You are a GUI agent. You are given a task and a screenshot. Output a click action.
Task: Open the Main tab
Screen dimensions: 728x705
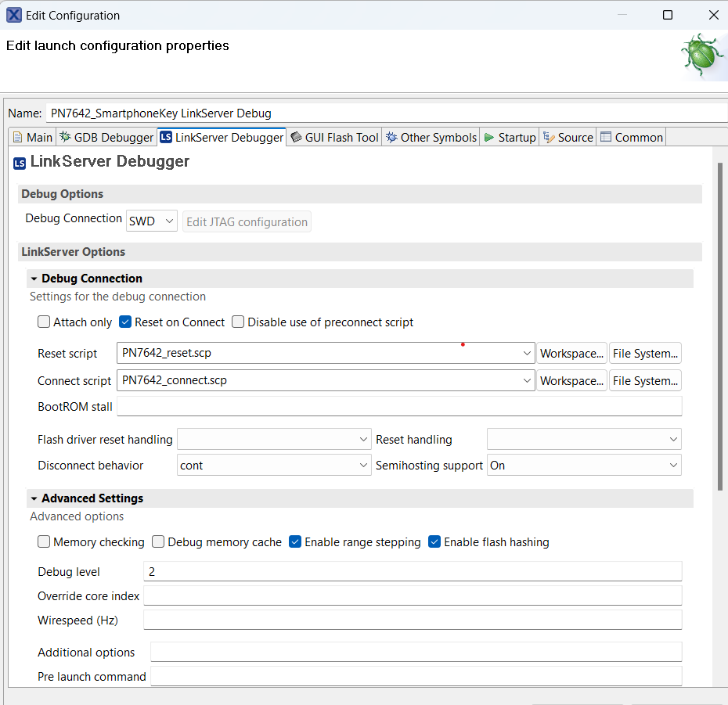pyautogui.click(x=33, y=138)
